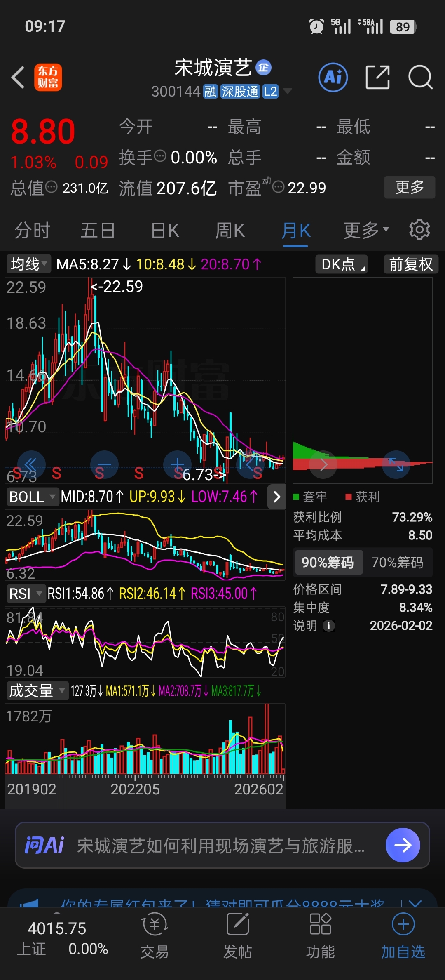Expand the stock title dropdown arrow
The width and height of the screenshot is (445, 980).
287,91
